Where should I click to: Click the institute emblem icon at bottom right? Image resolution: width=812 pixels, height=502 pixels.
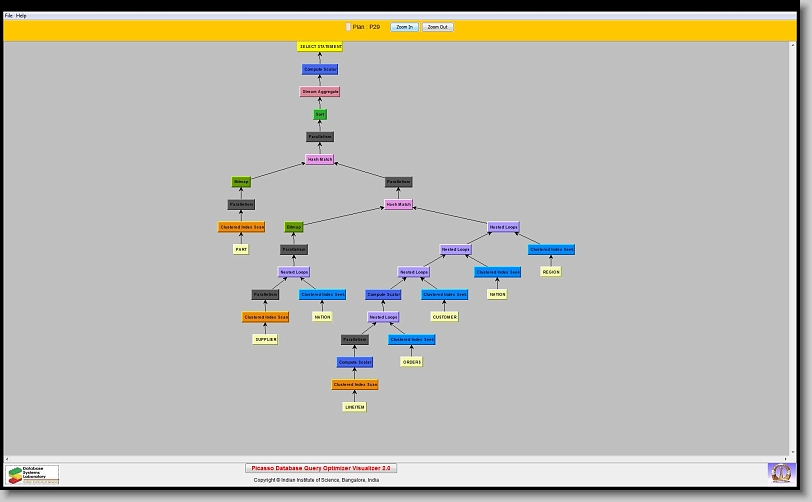click(780, 472)
